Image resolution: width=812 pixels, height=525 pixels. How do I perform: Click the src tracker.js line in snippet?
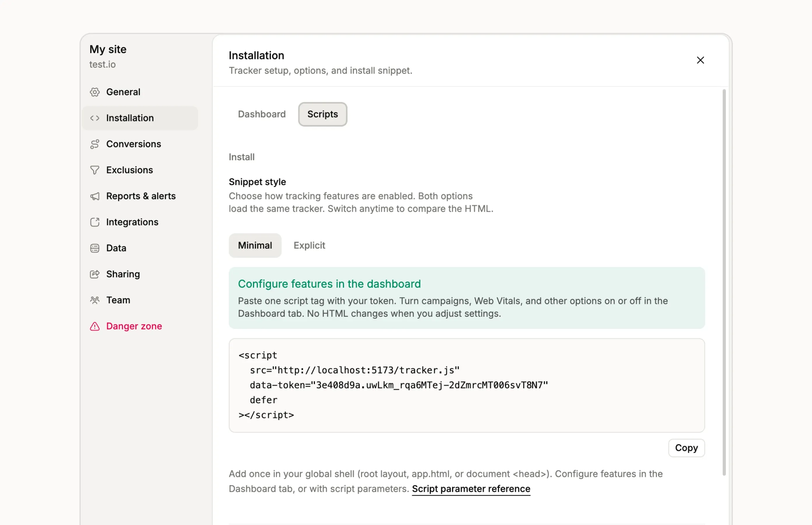[x=354, y=370]
